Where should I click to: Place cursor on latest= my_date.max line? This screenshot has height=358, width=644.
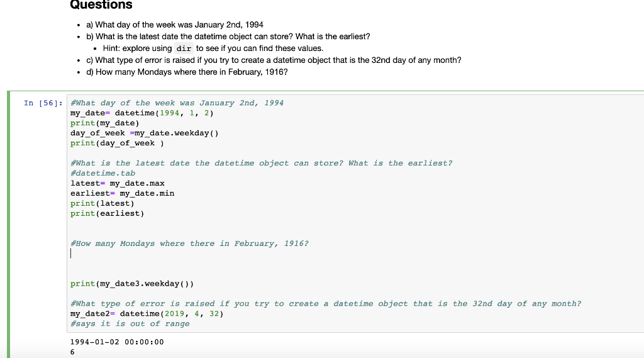click(x=118, y=183)
